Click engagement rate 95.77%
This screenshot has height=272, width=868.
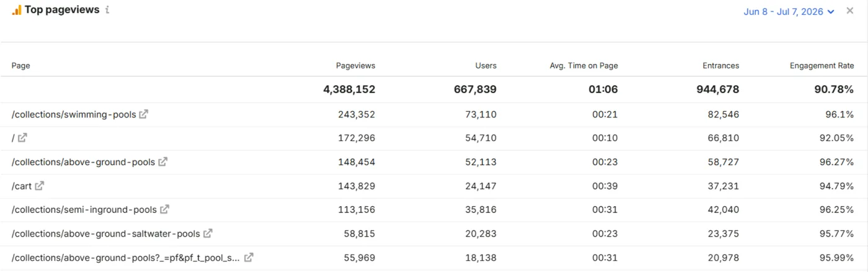coord(836,233)
